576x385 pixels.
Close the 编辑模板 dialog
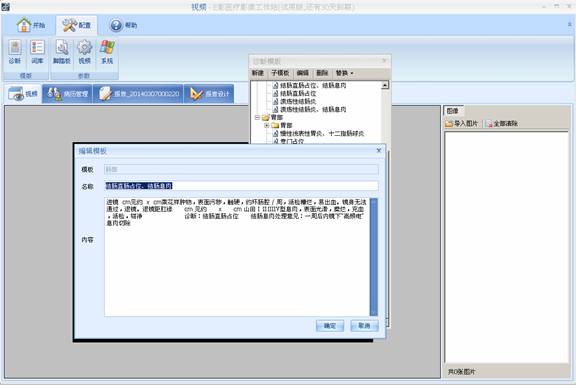tap(379, 151)
